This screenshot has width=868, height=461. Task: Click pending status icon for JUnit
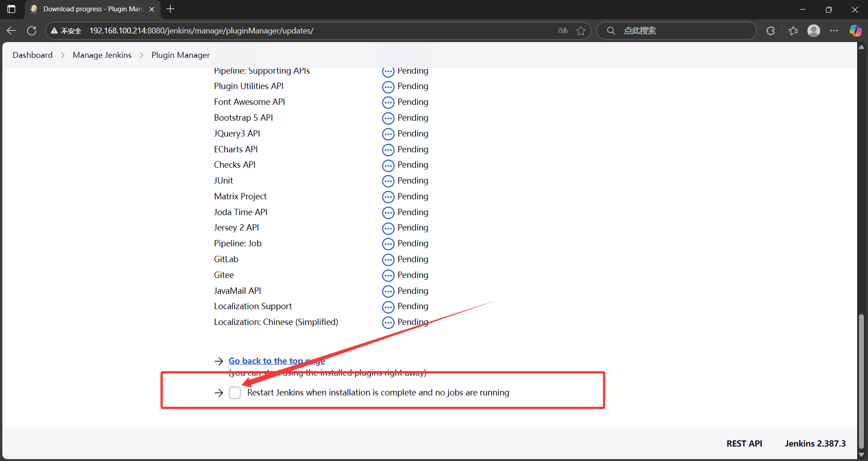(x=388, y=181)
